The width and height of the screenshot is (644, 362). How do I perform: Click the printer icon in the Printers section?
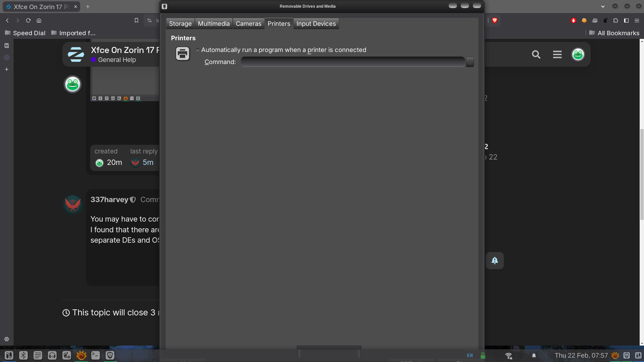click(x=182, y=53)
